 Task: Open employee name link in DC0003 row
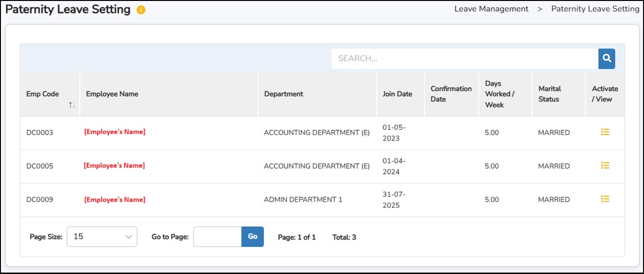(x=115, y=132)
